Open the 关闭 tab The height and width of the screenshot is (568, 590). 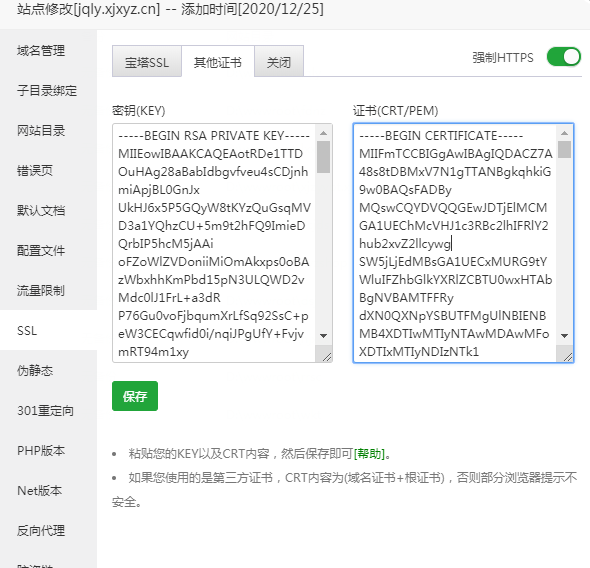[x=279, y=62]
